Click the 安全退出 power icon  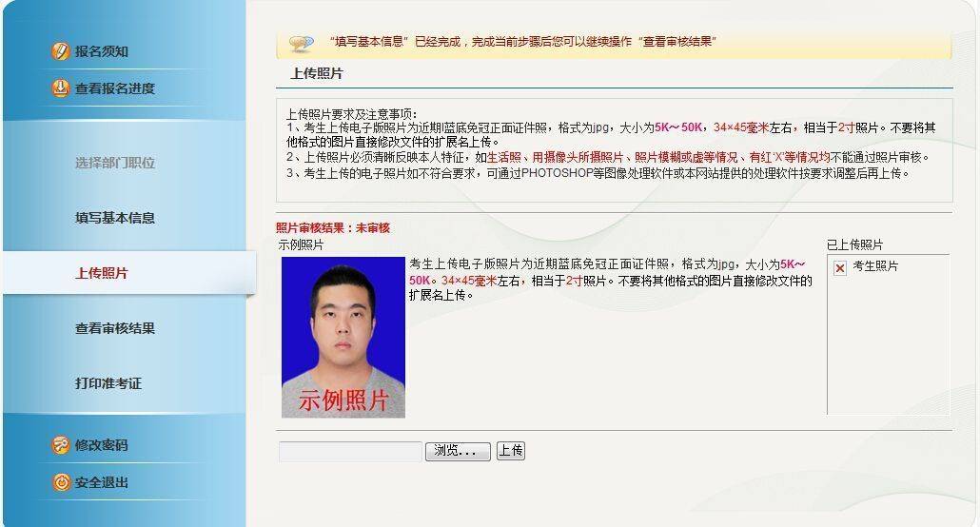pos(61,482)
